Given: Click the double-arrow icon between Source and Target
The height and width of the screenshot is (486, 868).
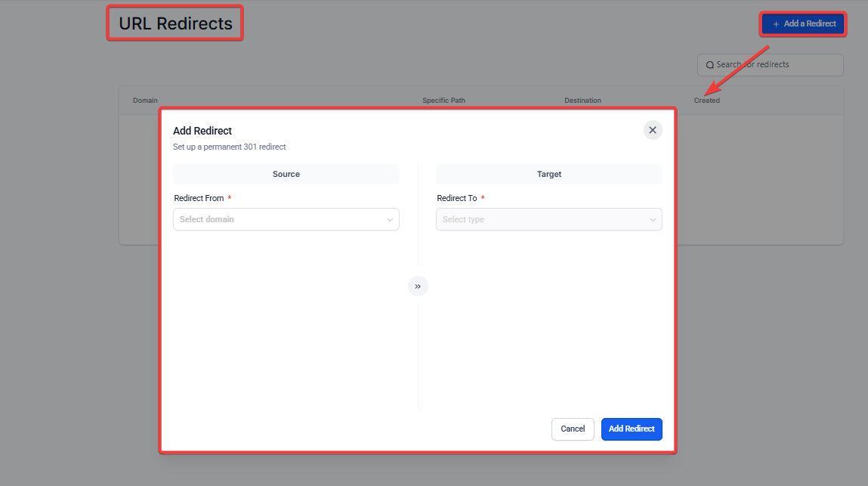Looking at the screenshot, I should [x=418, y=286].
